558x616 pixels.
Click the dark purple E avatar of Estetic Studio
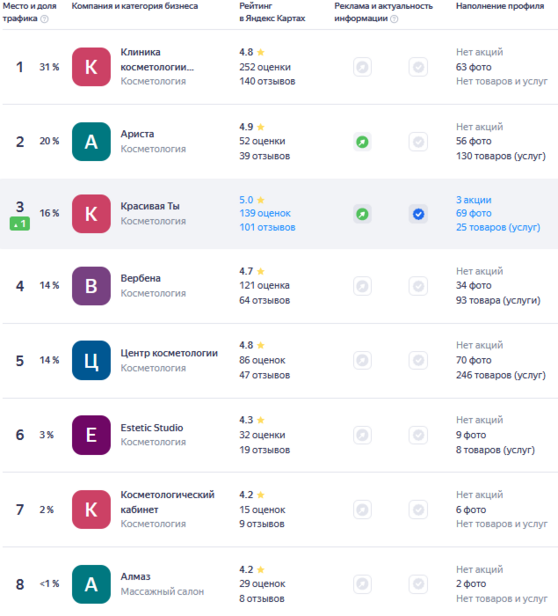click(x=91, y=435)
